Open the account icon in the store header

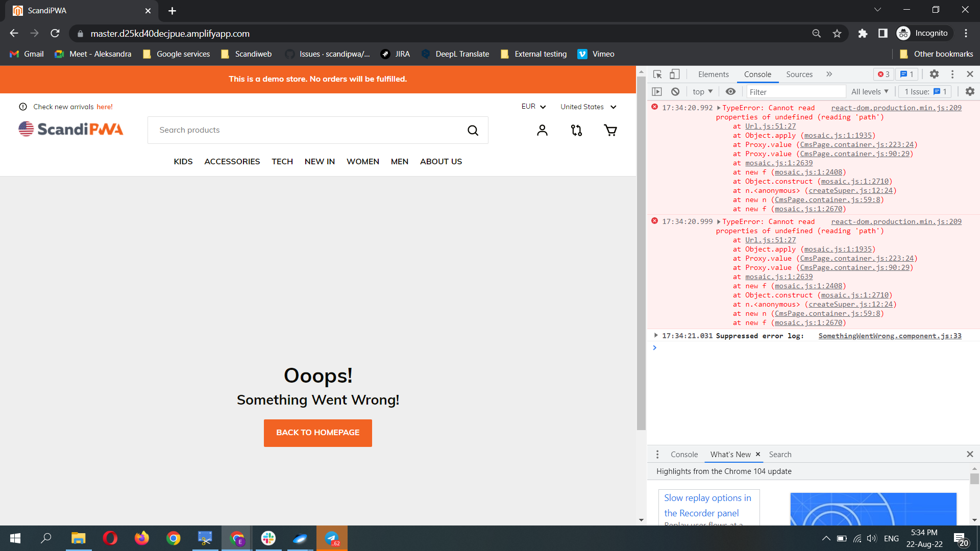coord(542,130)
